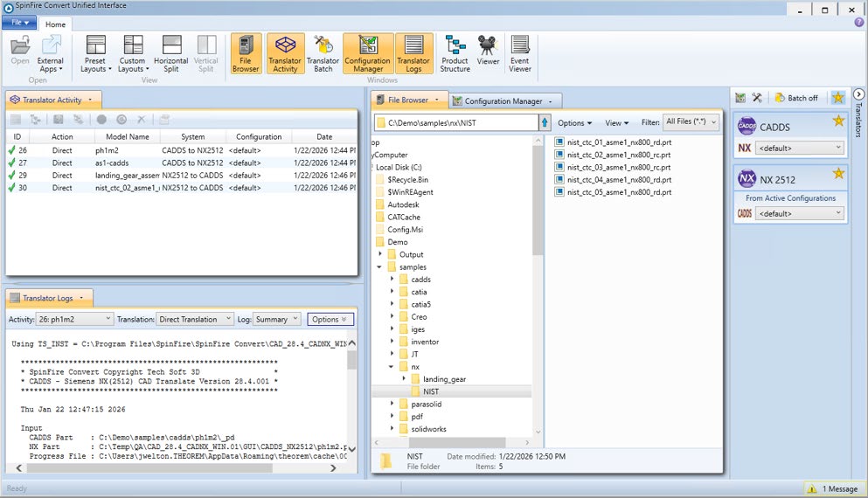Open the NX 2512 CADDS default configuration dropdown
This screenshot has width=868, height=498.
coord(799,213)
